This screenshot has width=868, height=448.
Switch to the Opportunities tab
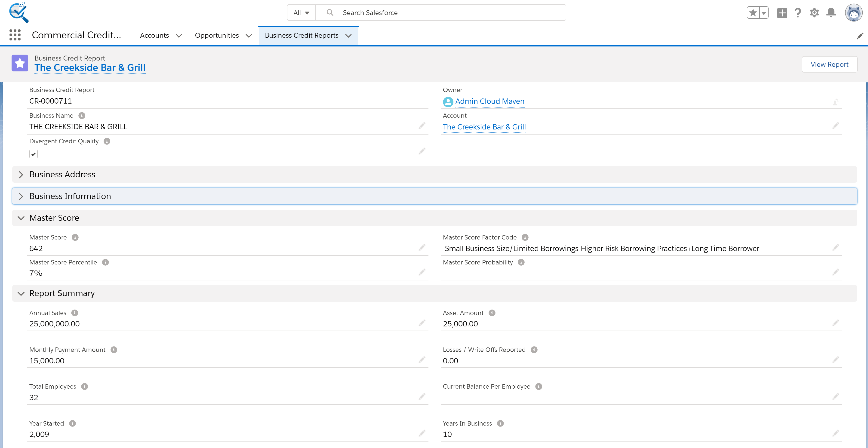point(217,35)
